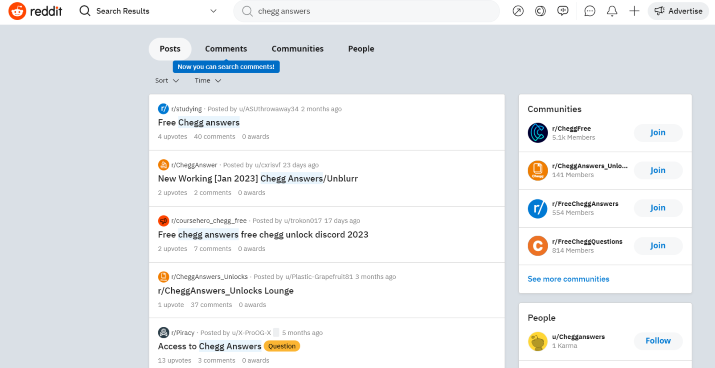Image resolution: width=715 pixels, height=368 pixels.
Task: Click the Create Post plus icon
Action: [x=634, y=11]
